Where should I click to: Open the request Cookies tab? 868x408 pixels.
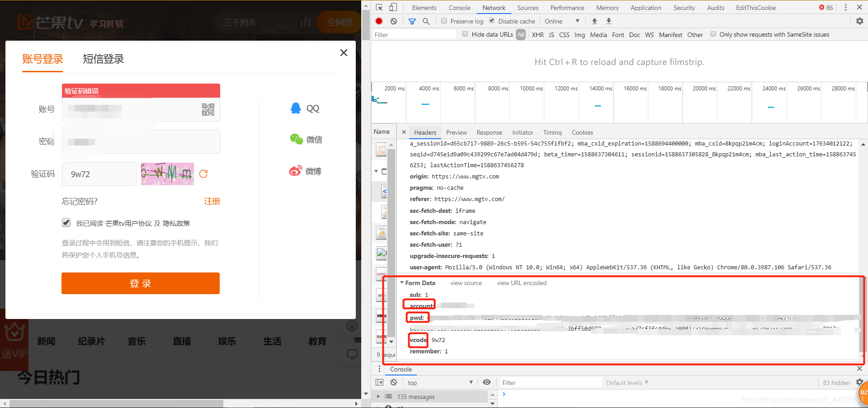click(582, 132)
